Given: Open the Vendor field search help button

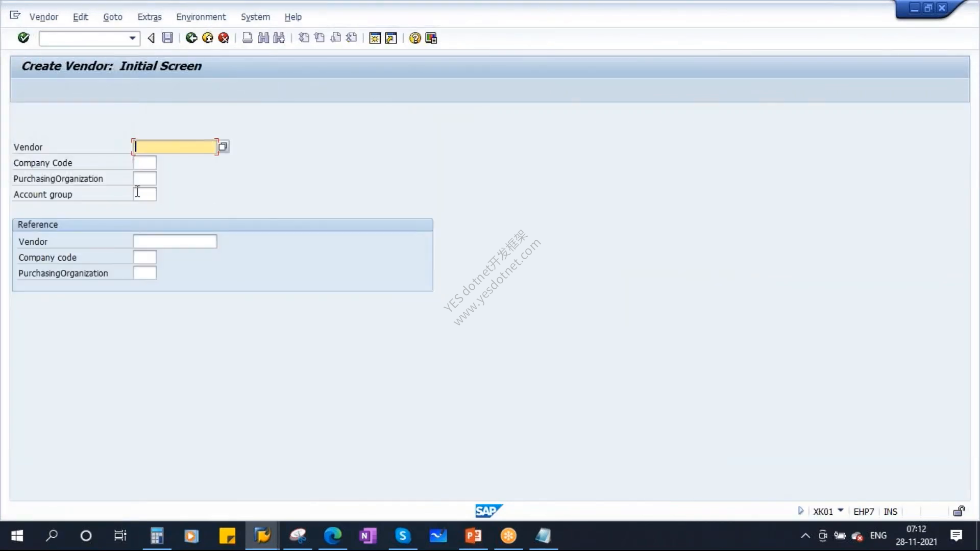Looking at the screenshot, I should point(223,147).
